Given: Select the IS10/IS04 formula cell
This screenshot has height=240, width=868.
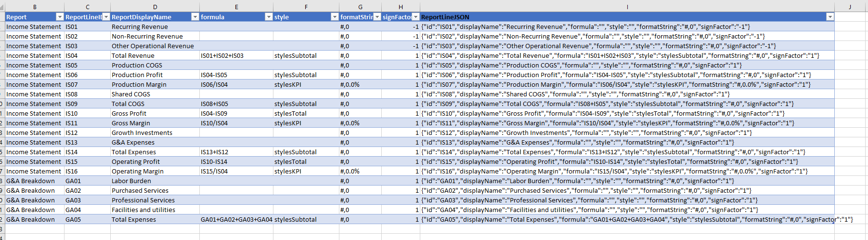Looking at the screenshot, I should [x=236, y=123].
